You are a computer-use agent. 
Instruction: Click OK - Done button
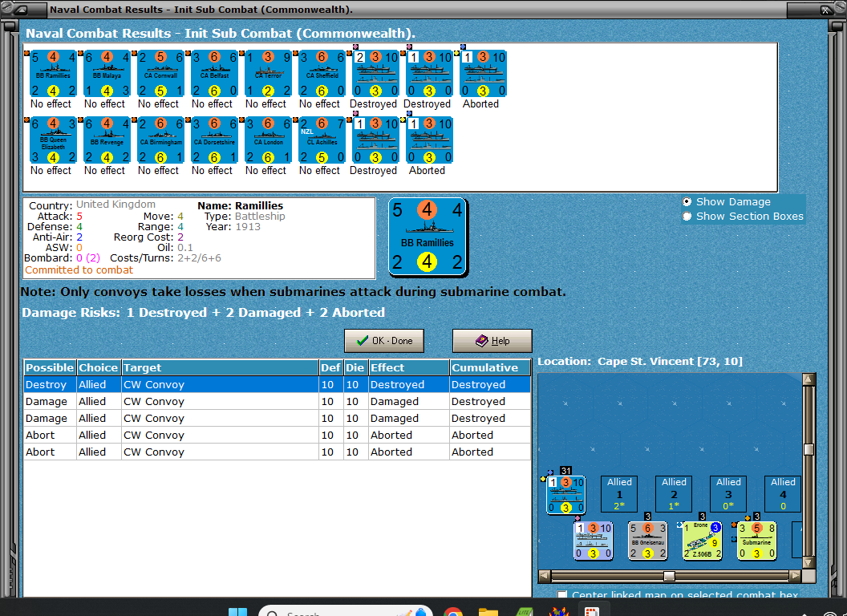[384, 341]
